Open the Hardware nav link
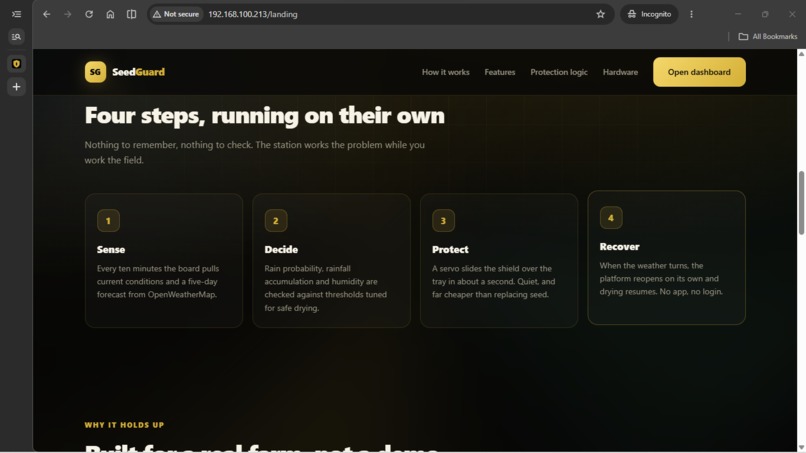This screenshot has width=806, height=453. [620, 72]
